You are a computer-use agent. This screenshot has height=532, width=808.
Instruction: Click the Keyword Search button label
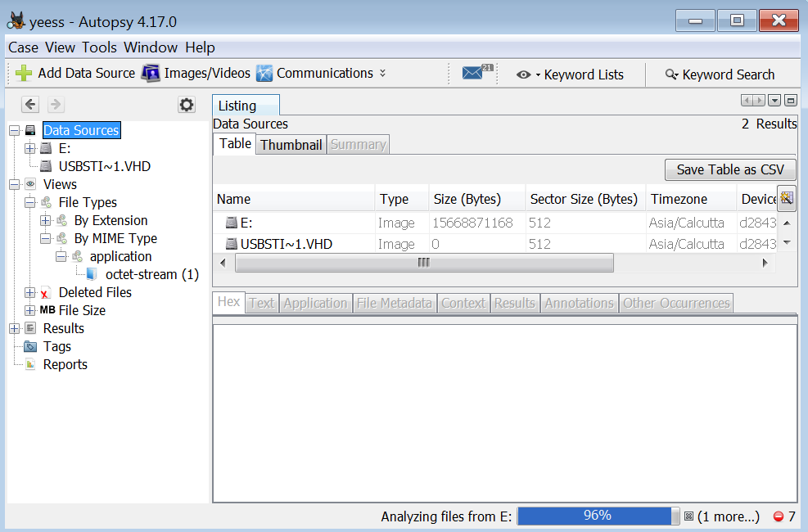click(728, 74)
